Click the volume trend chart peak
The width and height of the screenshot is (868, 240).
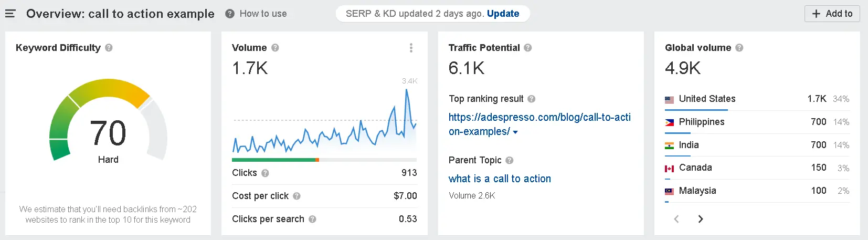pyautogui.click(x=406, y=91)
